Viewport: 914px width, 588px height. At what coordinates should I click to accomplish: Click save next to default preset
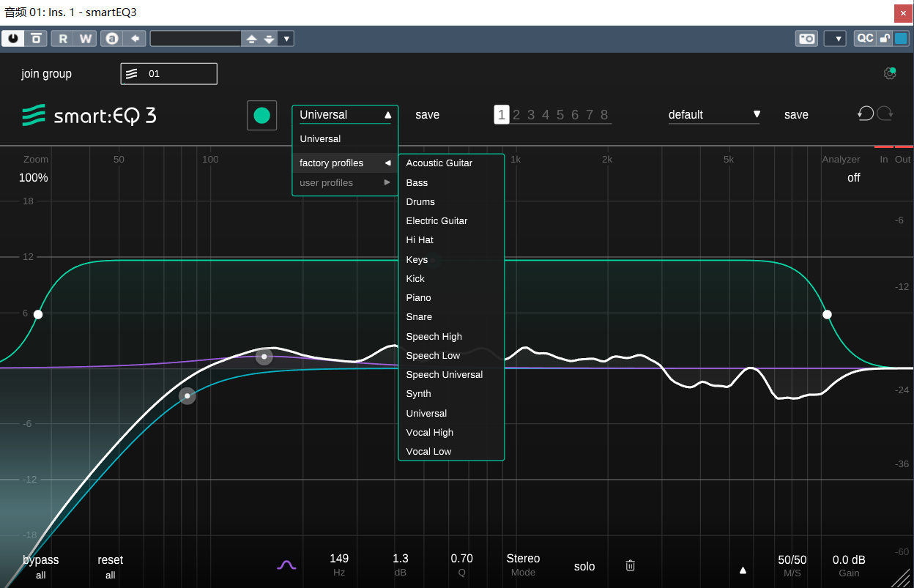pyautogui.click(x=797, y=115)
